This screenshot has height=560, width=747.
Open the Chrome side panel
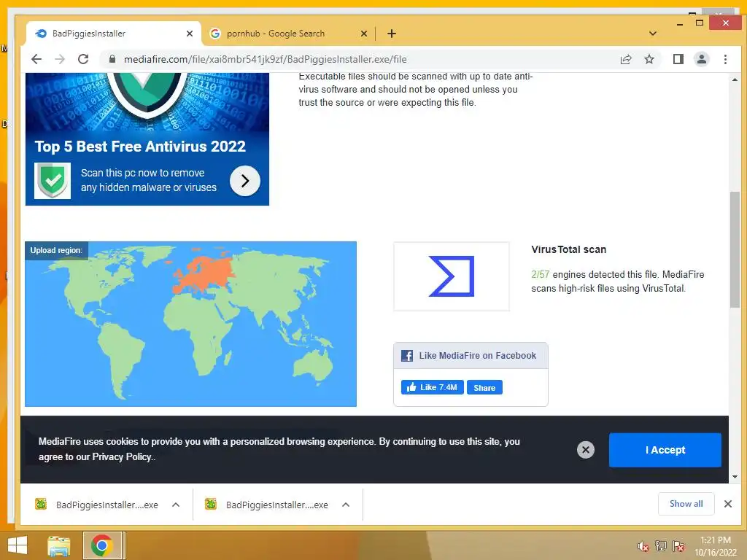(x=678, y=59)
